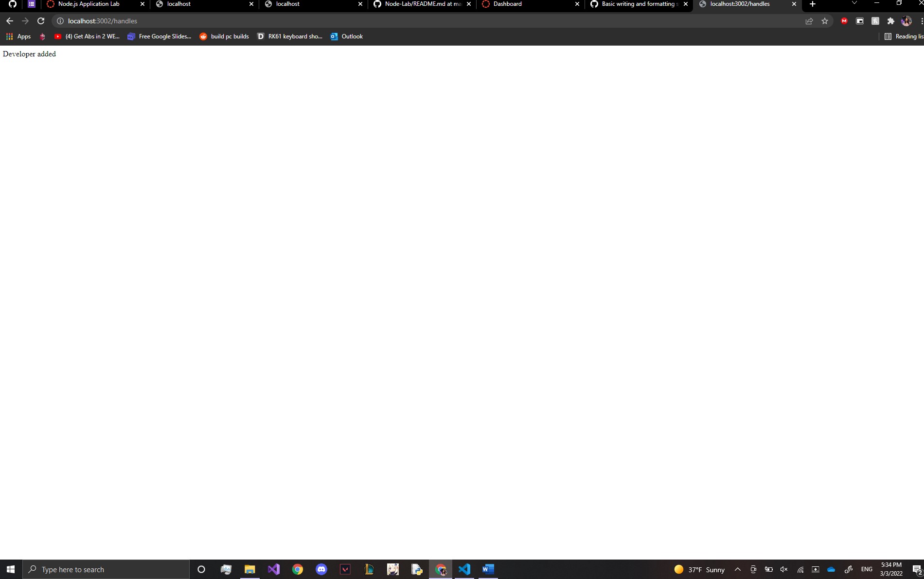
Task: Expand the tab search dropdown arrow
Action: (x=854, y=3)
